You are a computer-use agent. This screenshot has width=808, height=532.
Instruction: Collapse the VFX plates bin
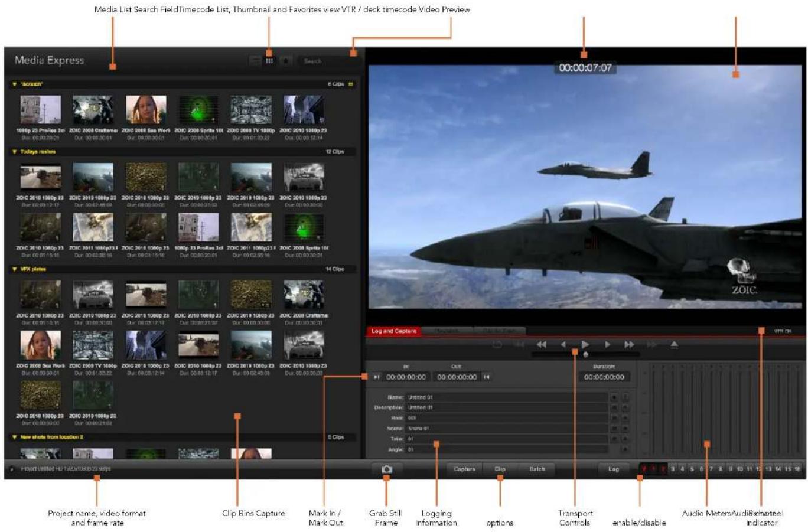(15, 269)
